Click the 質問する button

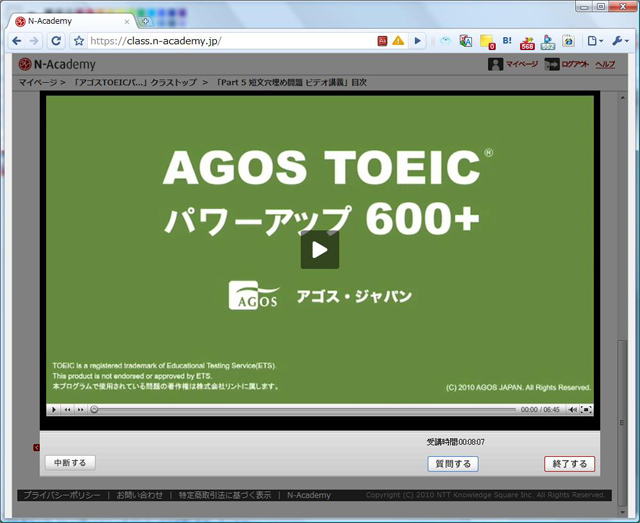point(453,464)
